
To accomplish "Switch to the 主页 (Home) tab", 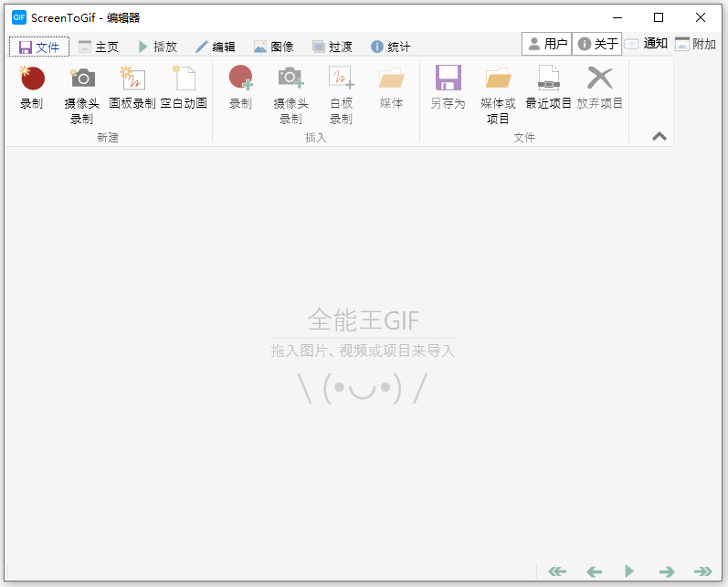I will pyautogui.click(x=99, y=47).
